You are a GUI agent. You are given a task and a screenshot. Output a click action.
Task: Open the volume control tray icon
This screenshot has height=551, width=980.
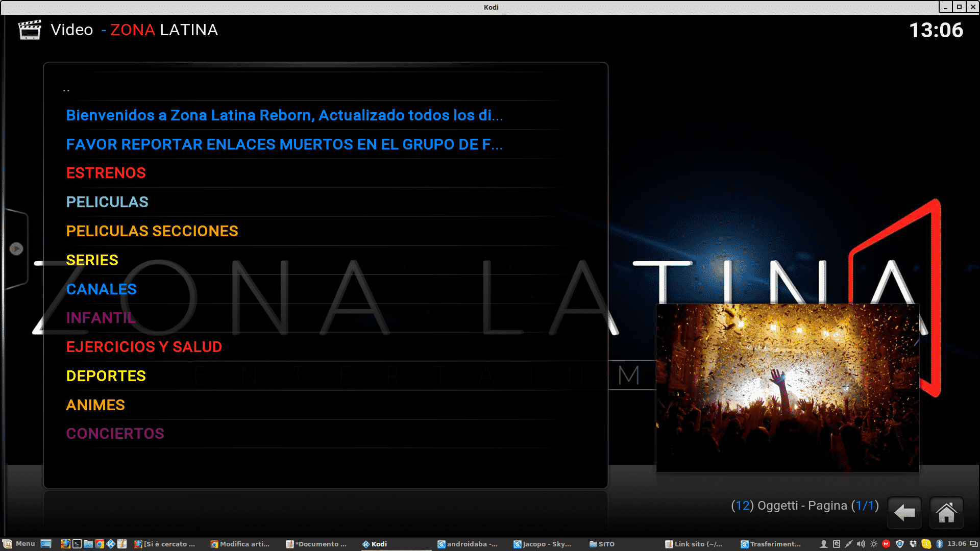(861, 544)
